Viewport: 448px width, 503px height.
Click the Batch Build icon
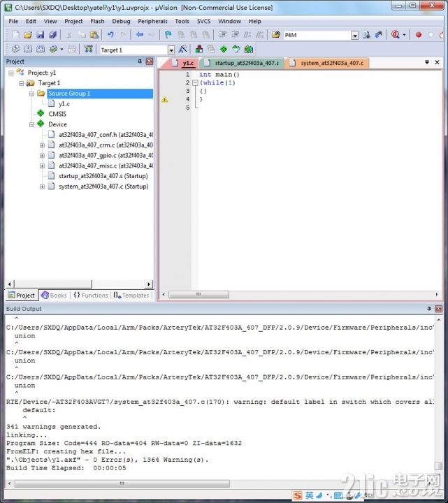pos(53,49)
